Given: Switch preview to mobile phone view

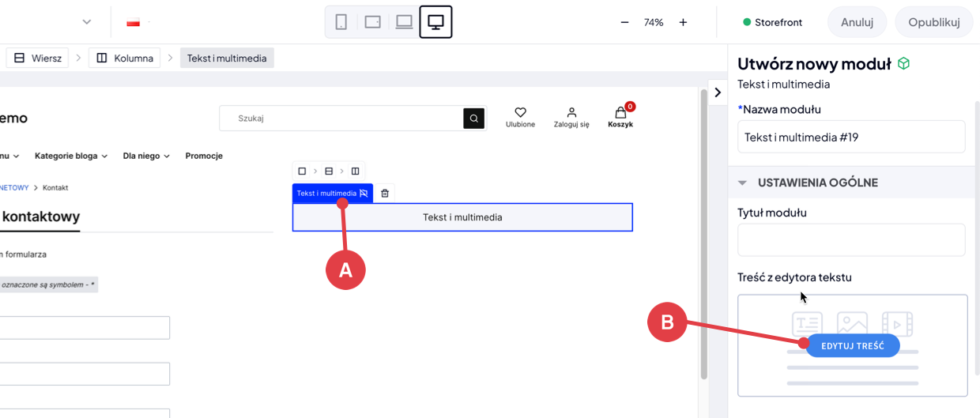Looking at the screenshot, I should pos(341,22).
